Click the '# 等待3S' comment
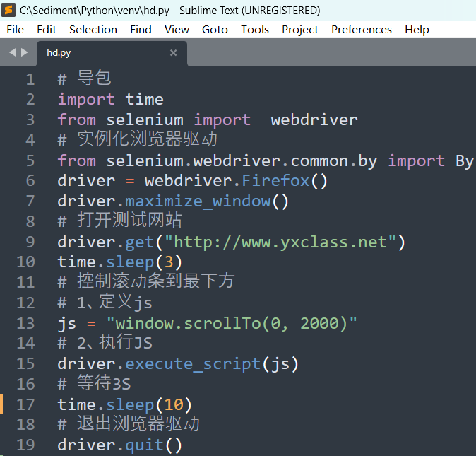 95,383
